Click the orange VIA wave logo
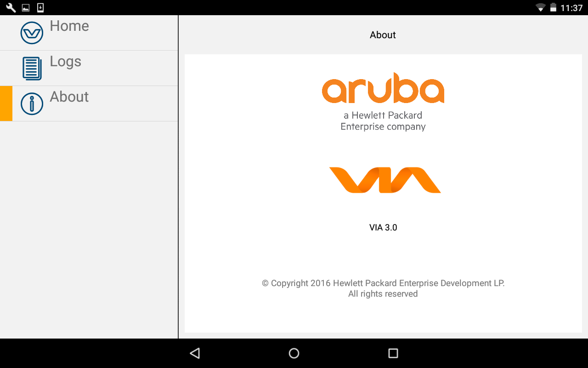The height and width of the screenshot is (368, 588). coord(385,180)
